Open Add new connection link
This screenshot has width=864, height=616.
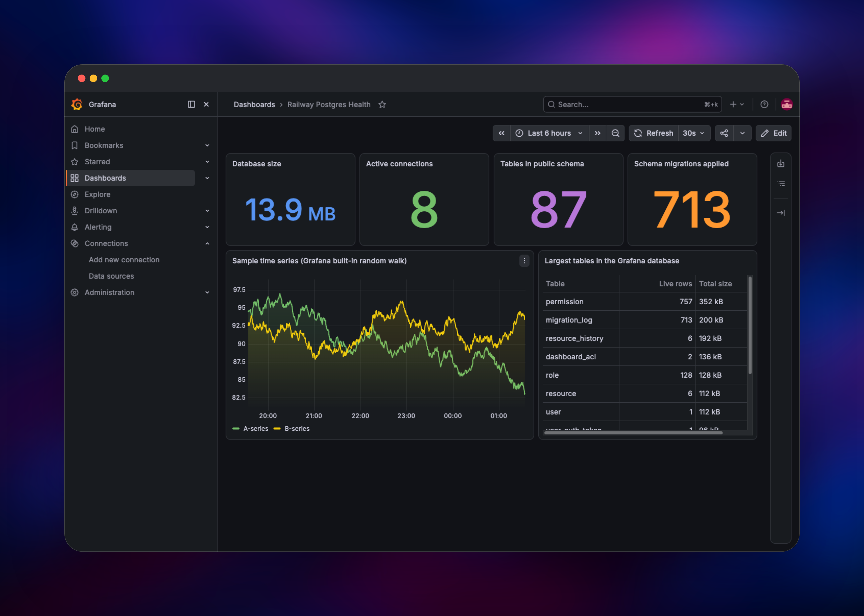pyautogui.click(x=124, y=260)
